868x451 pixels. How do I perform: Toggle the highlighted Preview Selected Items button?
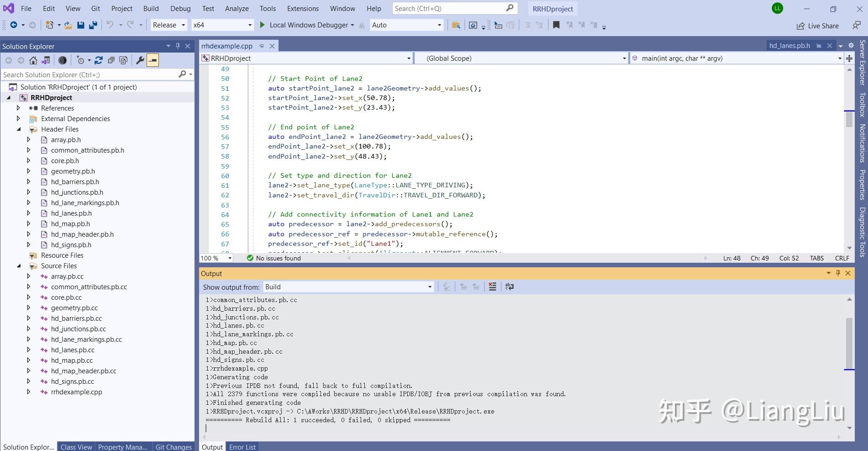click(x=153, y=60)
